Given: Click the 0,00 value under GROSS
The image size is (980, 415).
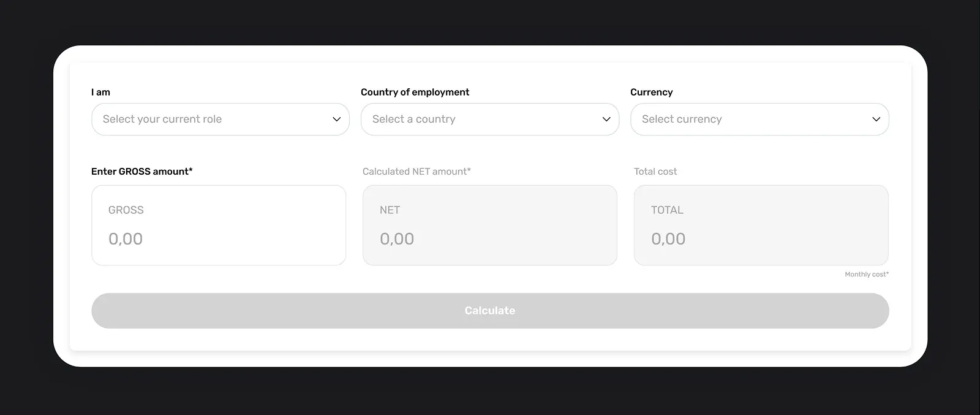Looking at the screenshot, I should click(x=126, y=239).
